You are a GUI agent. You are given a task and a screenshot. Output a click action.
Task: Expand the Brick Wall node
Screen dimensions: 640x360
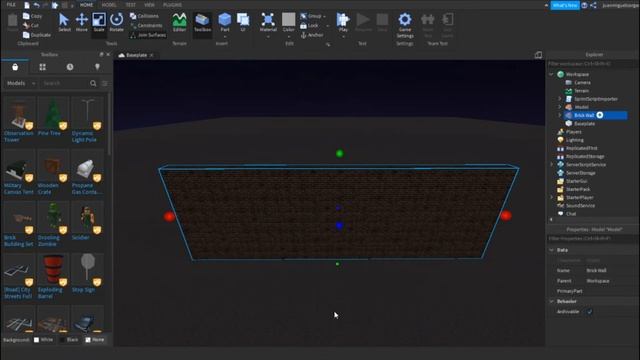pyautogui.click(x=560, y=115)
